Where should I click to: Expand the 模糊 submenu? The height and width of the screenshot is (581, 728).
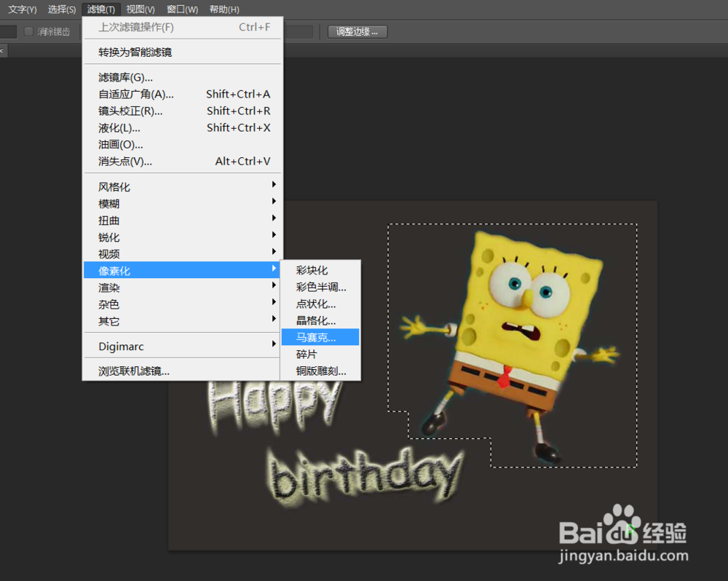point(183,203)
